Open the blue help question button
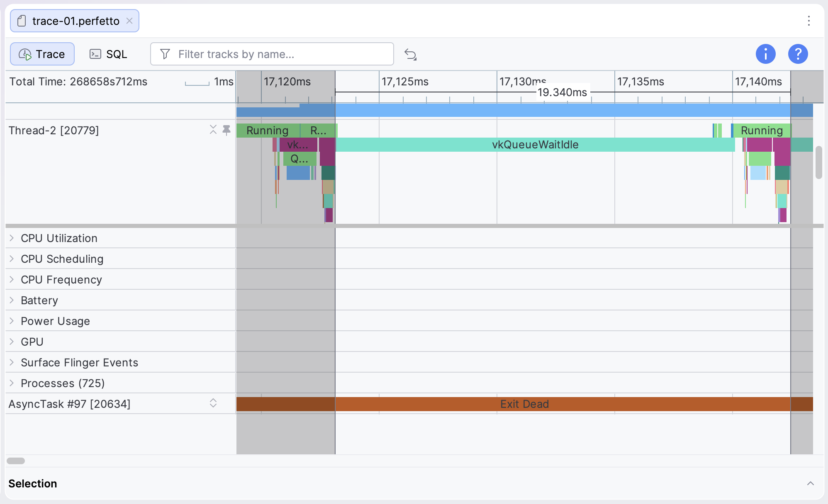828x504 pixels. click(x=798, y=54)
